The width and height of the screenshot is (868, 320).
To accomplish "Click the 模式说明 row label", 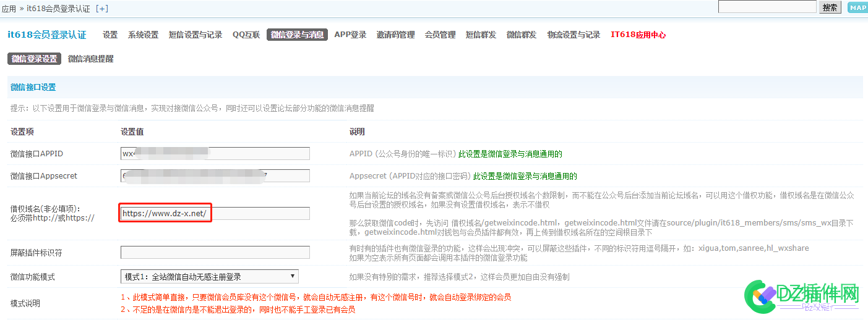I will 25,303.
